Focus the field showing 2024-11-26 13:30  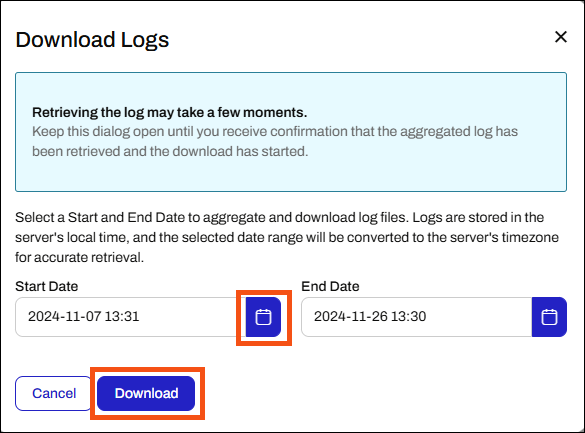417,317
